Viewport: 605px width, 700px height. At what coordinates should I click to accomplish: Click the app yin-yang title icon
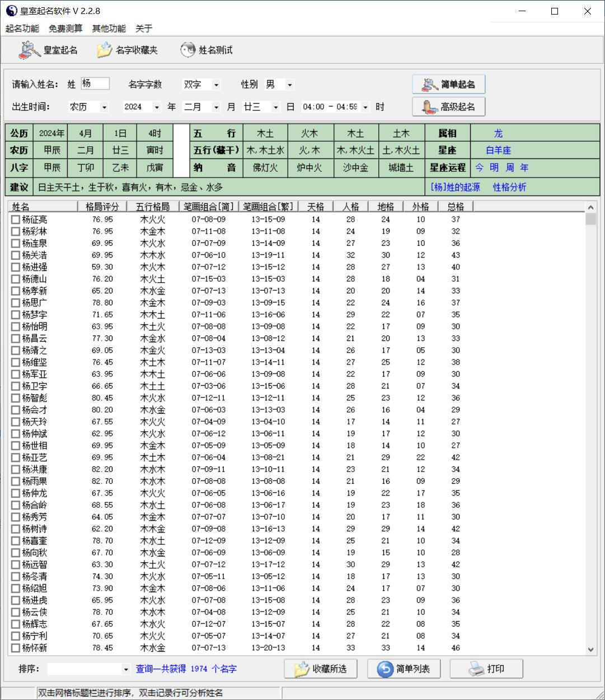coord(11,11)
